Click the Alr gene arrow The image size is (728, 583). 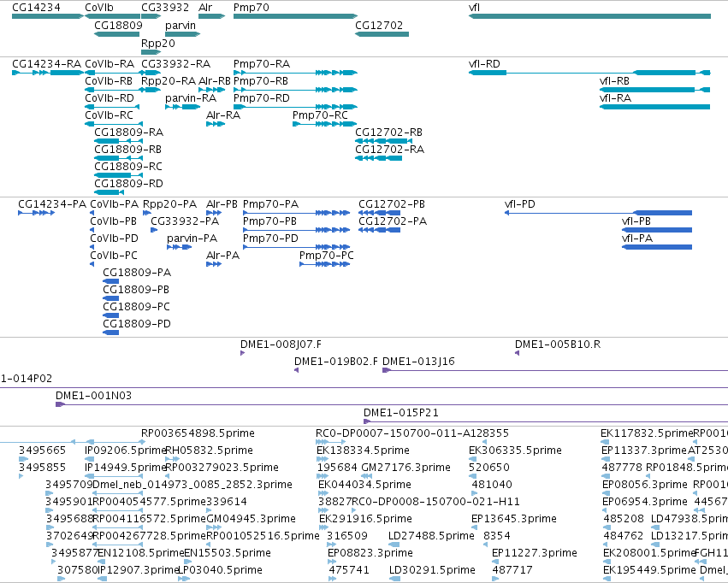(211, 16)
